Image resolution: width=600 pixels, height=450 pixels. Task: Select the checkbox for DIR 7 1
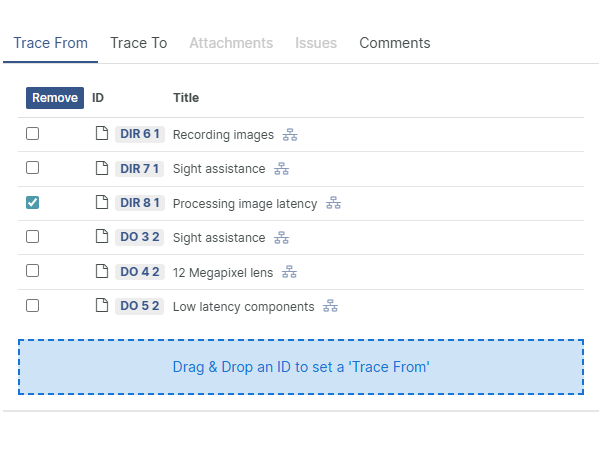(33, 169)
